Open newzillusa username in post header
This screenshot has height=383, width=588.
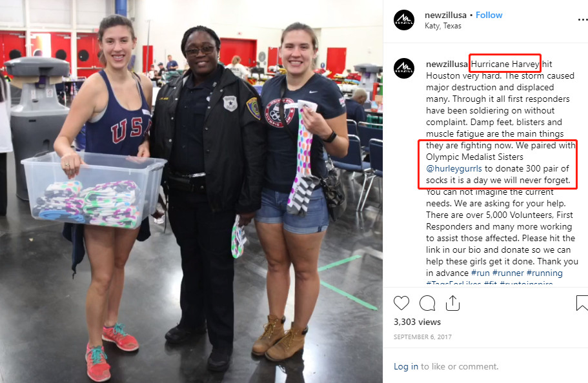coord(445,15)
